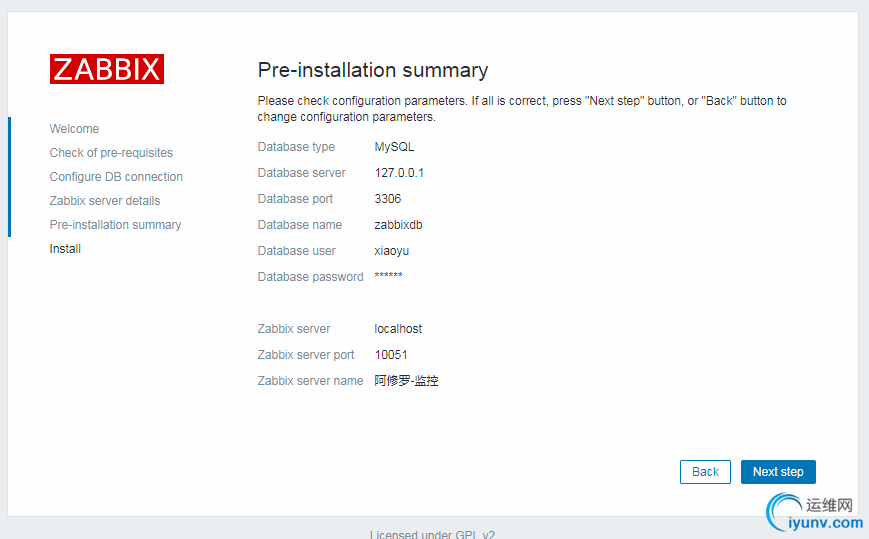Click the localhost Zabbix server value
The image size is (869, 539).
pyautogui.click(x=398, y=329)
